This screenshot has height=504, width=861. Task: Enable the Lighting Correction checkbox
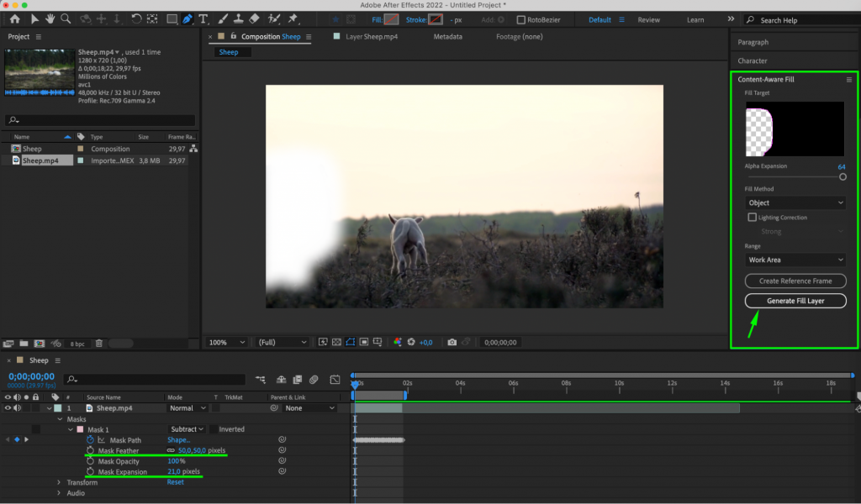(x=753, y=217)
